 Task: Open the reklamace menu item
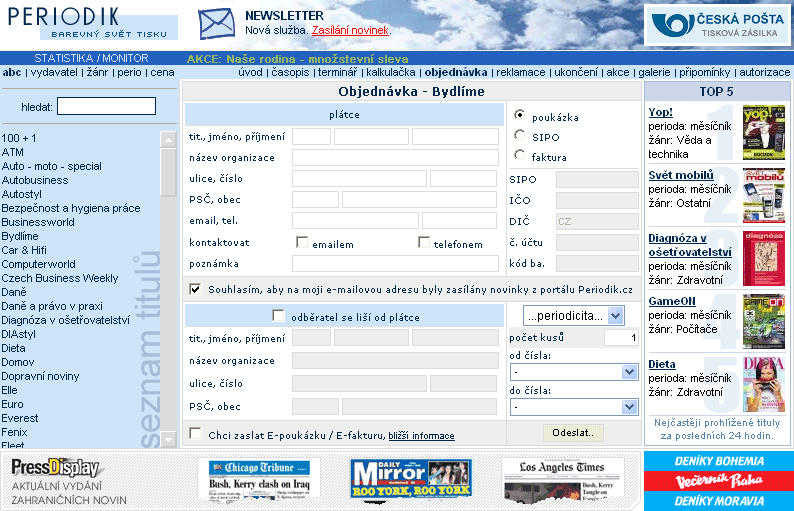pos(520,72)
